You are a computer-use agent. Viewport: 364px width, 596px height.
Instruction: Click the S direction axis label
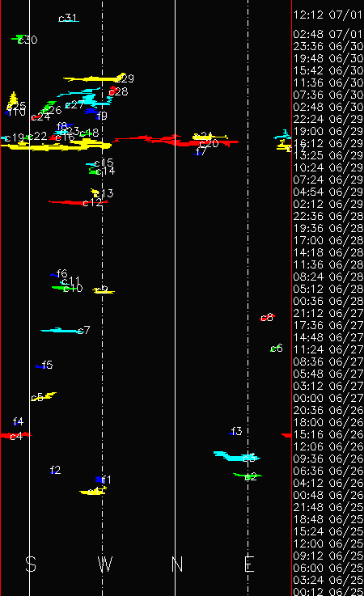tap(31, 564)
